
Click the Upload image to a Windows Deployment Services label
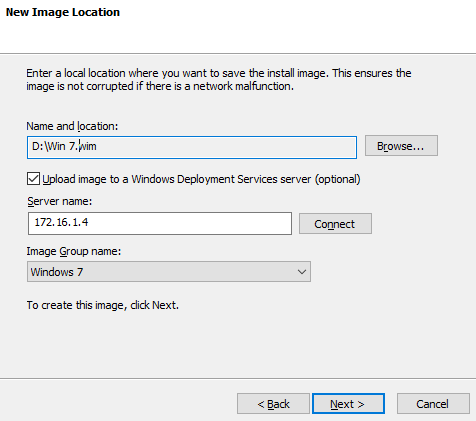[x=201, y=179]
